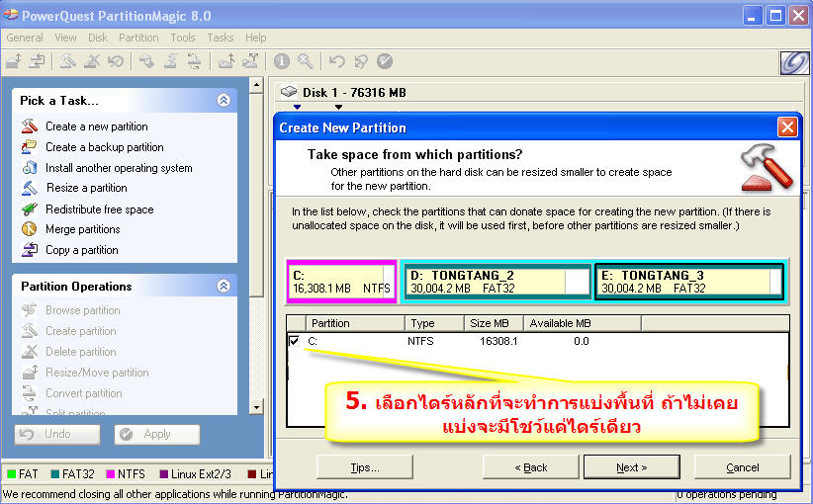
Task: Click the Copy partition toolbar icon
Action: pos(37,61)
